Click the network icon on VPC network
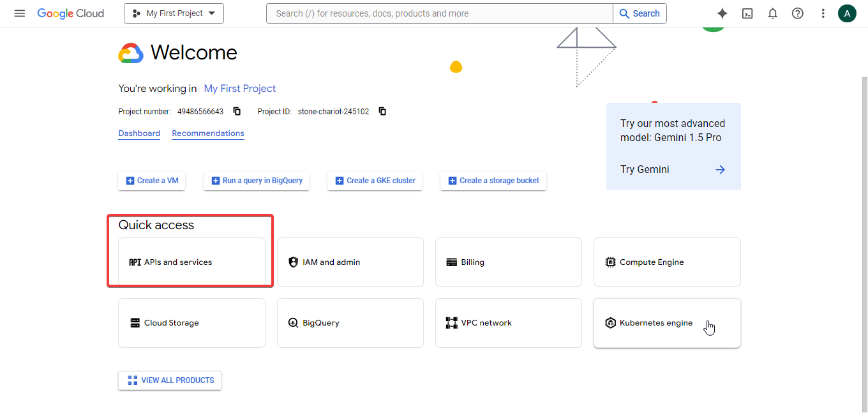 click(x=452, y=323)
